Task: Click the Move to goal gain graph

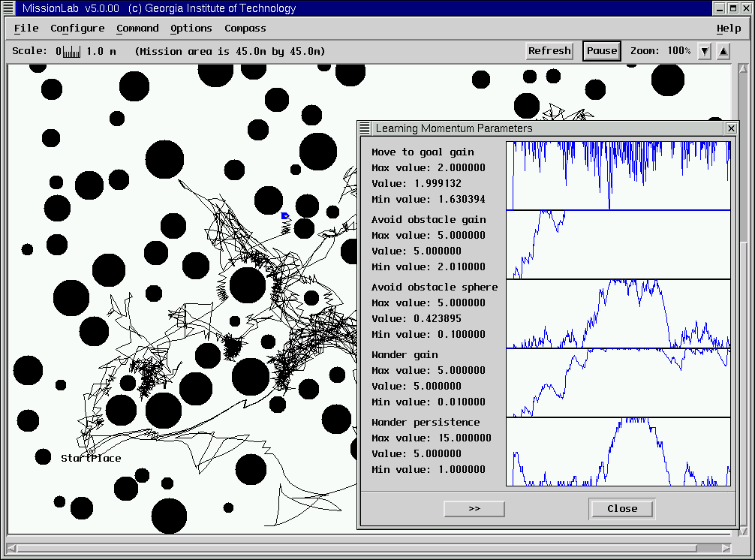Action: coord(618,176)
